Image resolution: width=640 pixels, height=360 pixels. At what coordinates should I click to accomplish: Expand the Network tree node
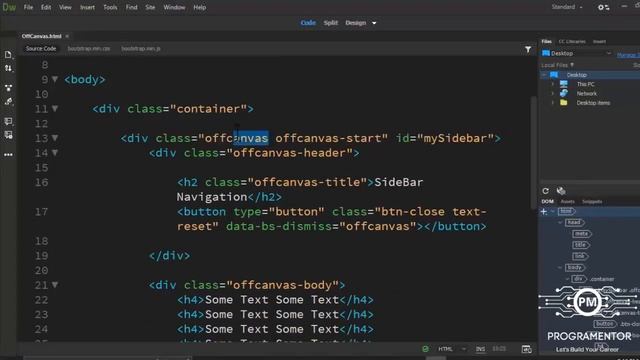(x=553, y=93)
